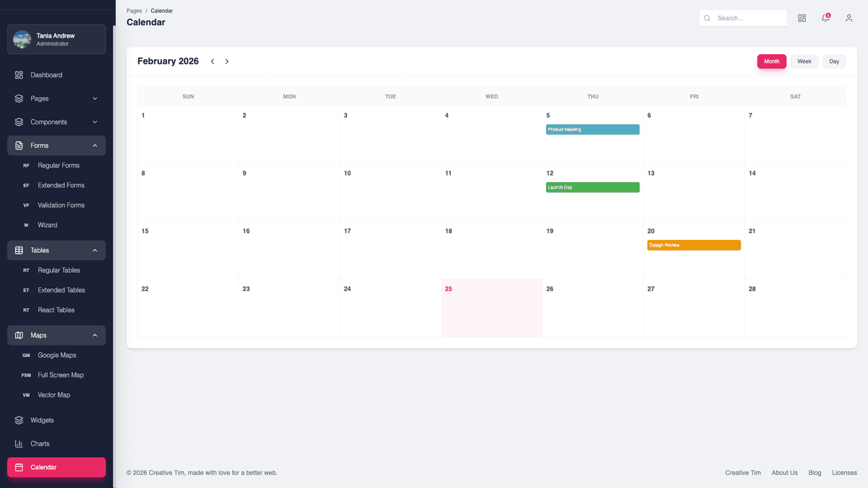Screen dimensions: 868x488
Task: Select Google Maps in the Maps section
Action: pos(56,355)
